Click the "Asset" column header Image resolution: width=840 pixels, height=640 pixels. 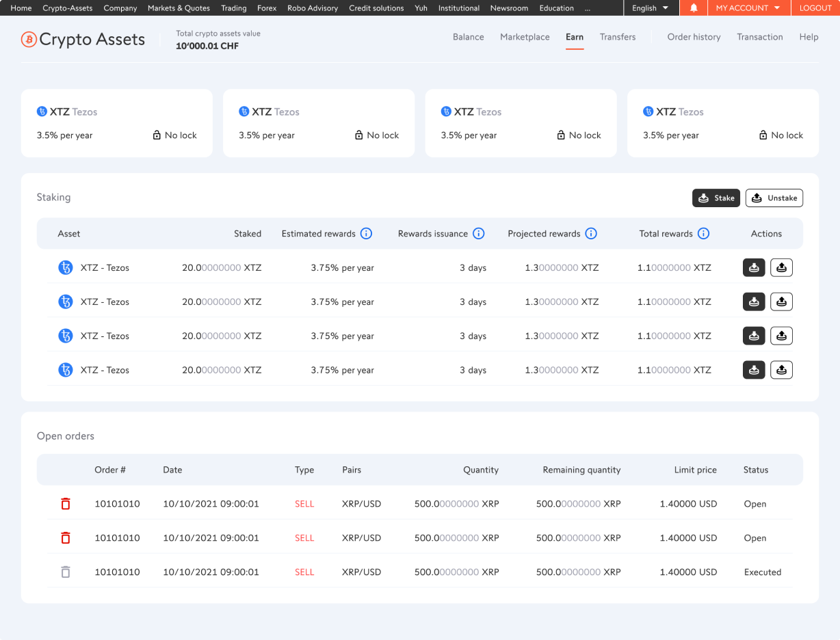coord(69,234)
